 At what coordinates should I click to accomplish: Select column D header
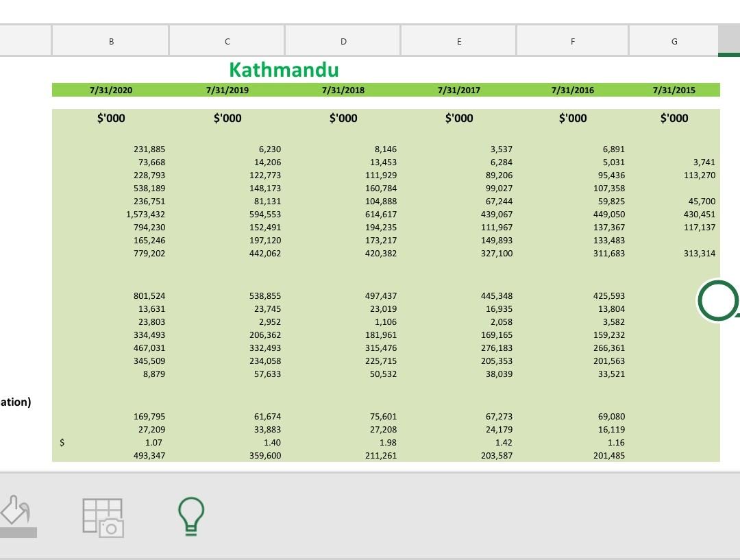343,42
